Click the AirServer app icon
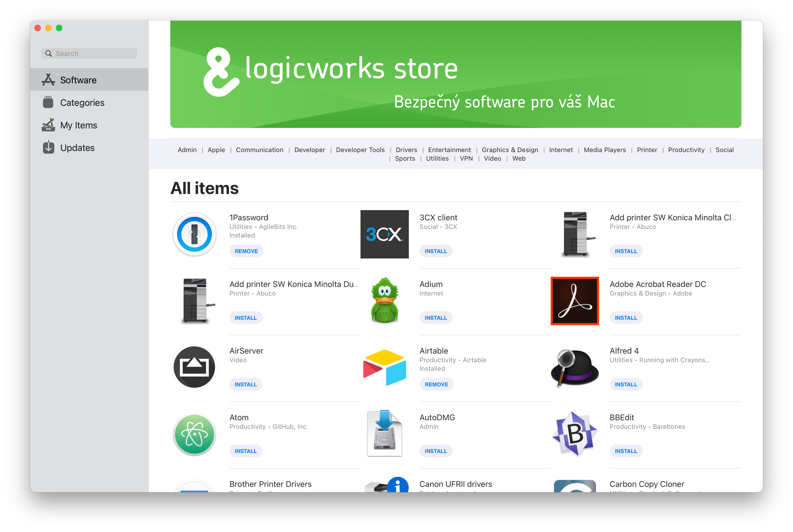The image size is (793, 532). 194,367
